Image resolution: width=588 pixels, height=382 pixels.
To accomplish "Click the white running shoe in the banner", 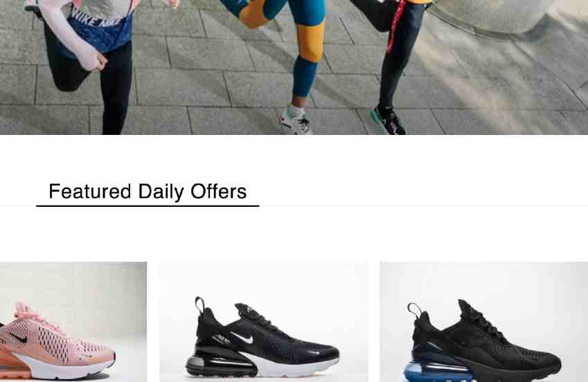I will (295, 120).
